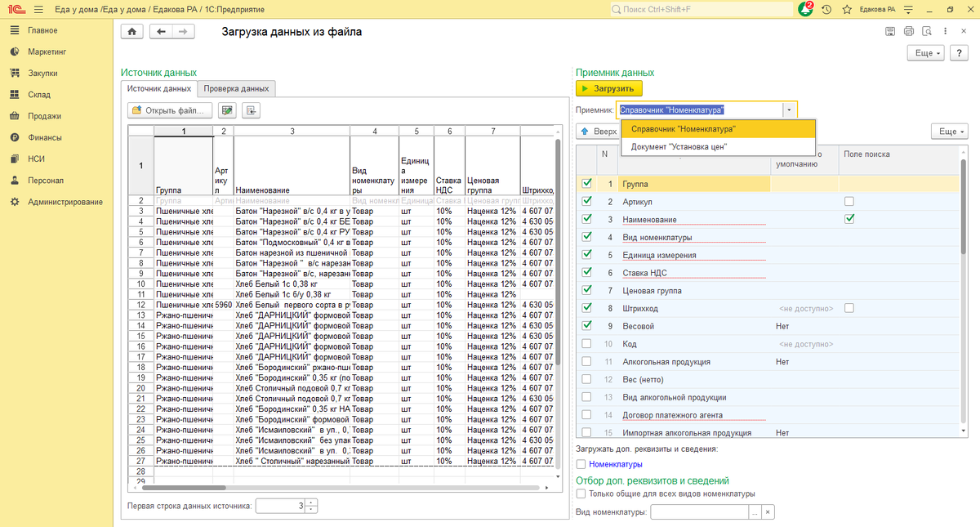The image size is (980, 527).
Task: Click the home button icon
Action: (131, 31)
